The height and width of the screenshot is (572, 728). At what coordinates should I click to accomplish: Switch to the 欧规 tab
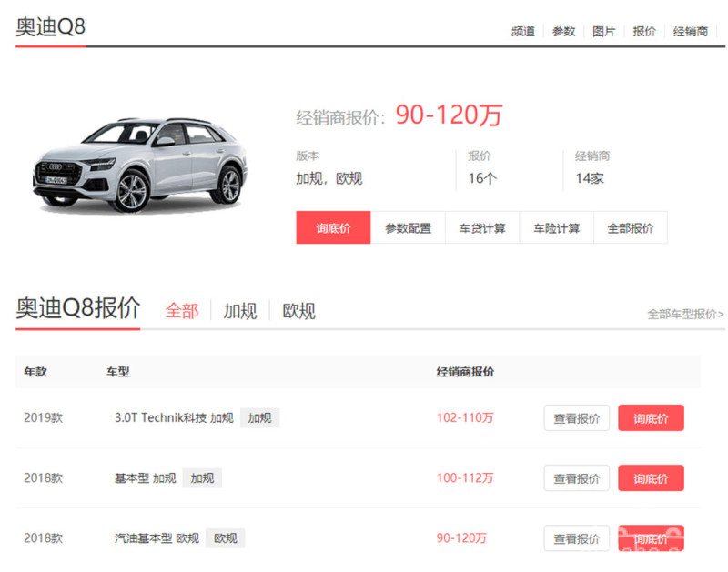point(298,311)
